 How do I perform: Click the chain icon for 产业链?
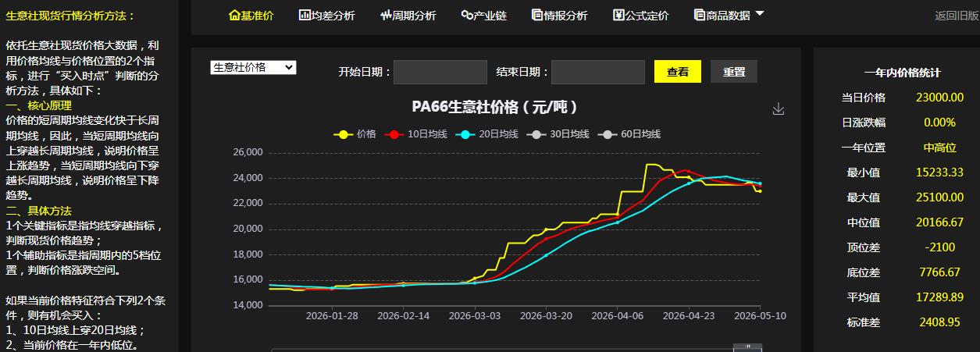(x=467, y=15)
